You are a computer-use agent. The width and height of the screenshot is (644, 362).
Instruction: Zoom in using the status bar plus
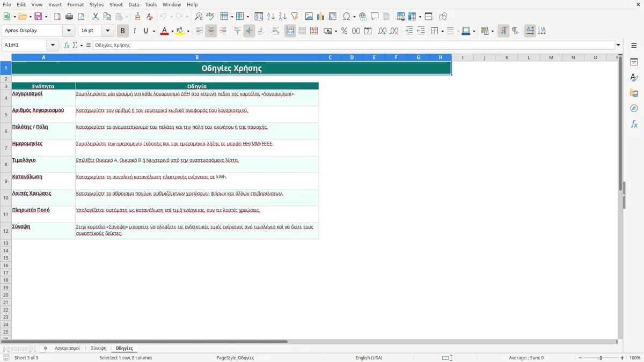point(623,358)
